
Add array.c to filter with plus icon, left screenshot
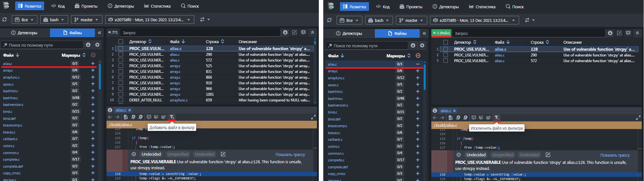[93, 70]
